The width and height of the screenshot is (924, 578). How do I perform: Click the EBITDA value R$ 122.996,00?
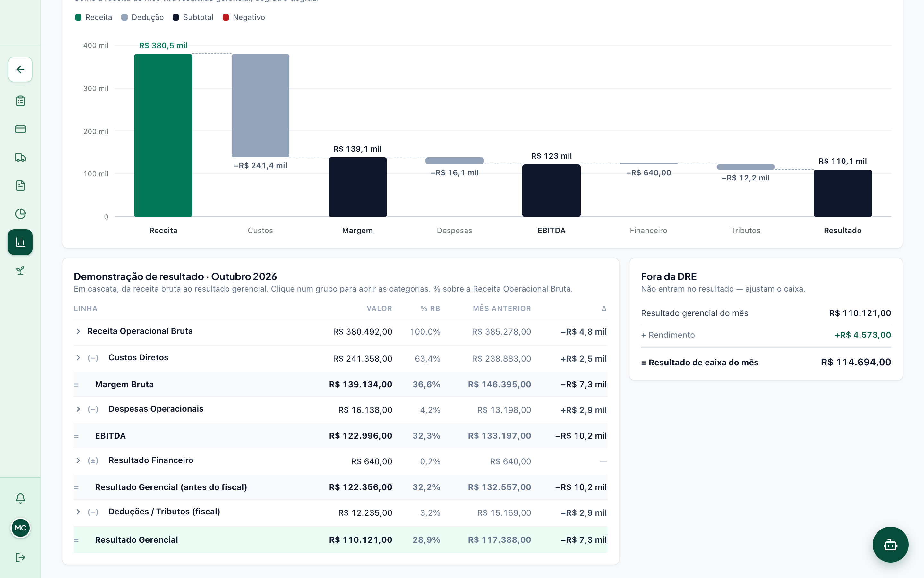[360, 436]
